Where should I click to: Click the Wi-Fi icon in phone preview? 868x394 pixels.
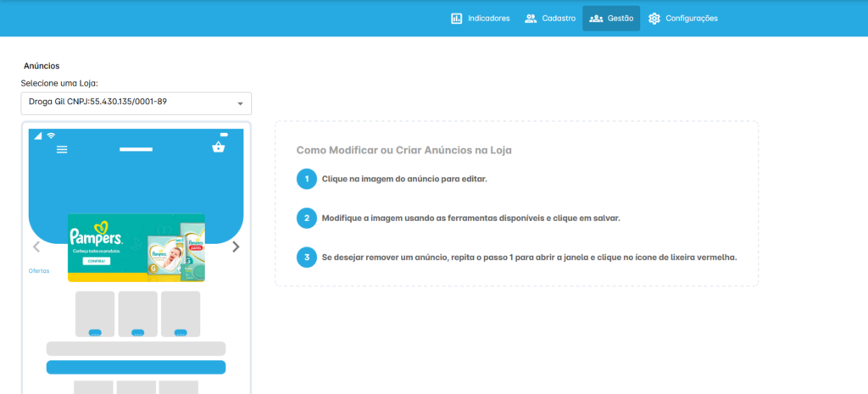coord(51,136)
